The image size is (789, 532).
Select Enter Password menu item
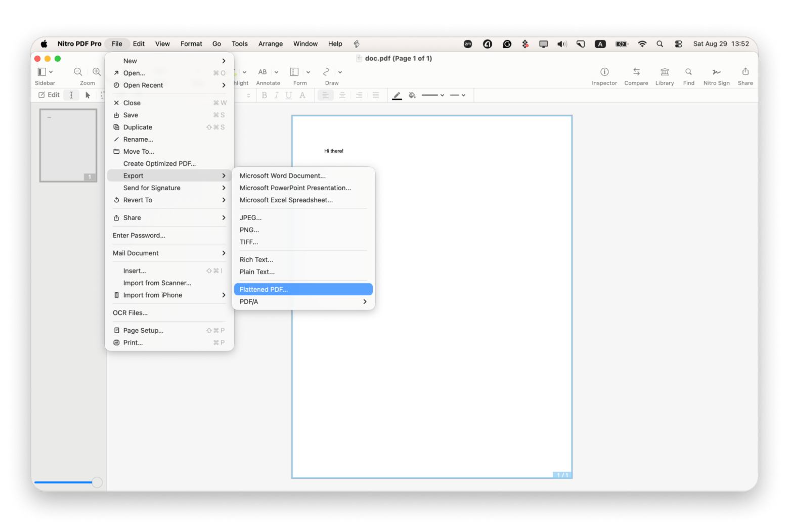169,235
